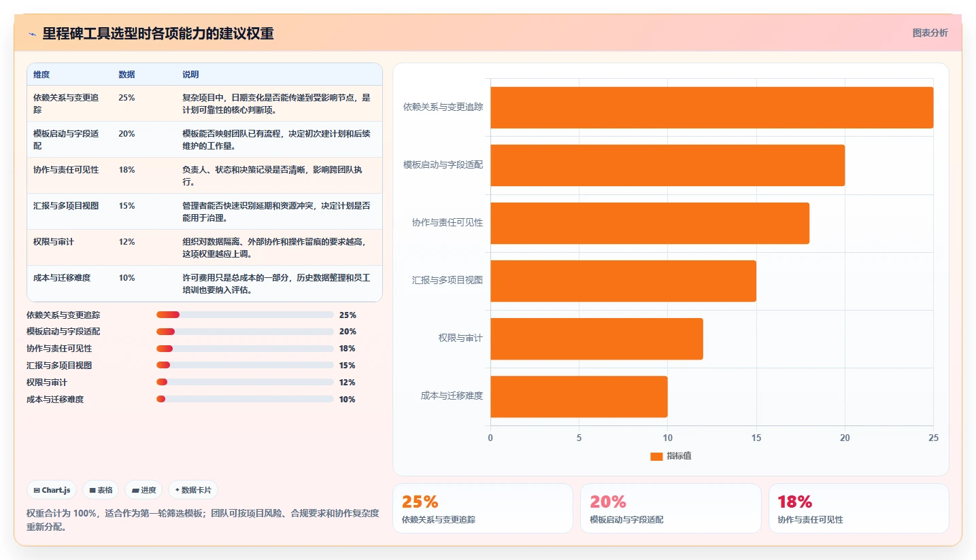Click the 图表分析 label in the header
The width and height of the screenshot is (976, 560).
coord(930,33)
